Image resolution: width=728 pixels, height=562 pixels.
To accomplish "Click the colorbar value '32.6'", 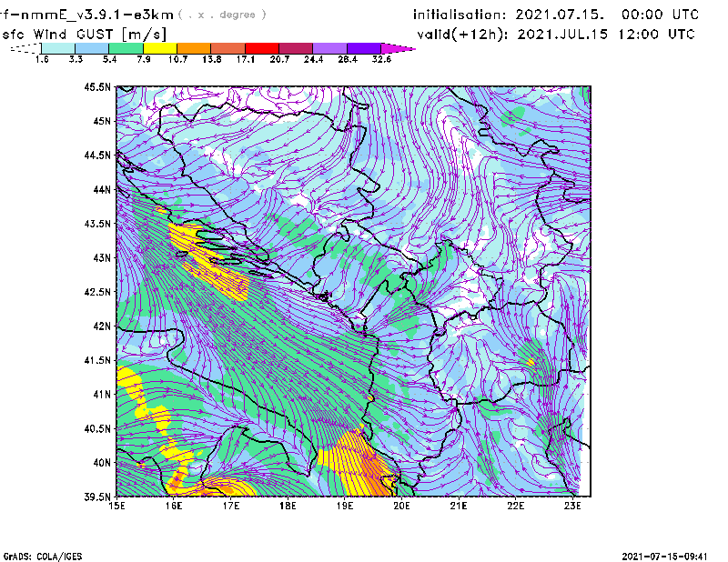I will coord(381,59).
